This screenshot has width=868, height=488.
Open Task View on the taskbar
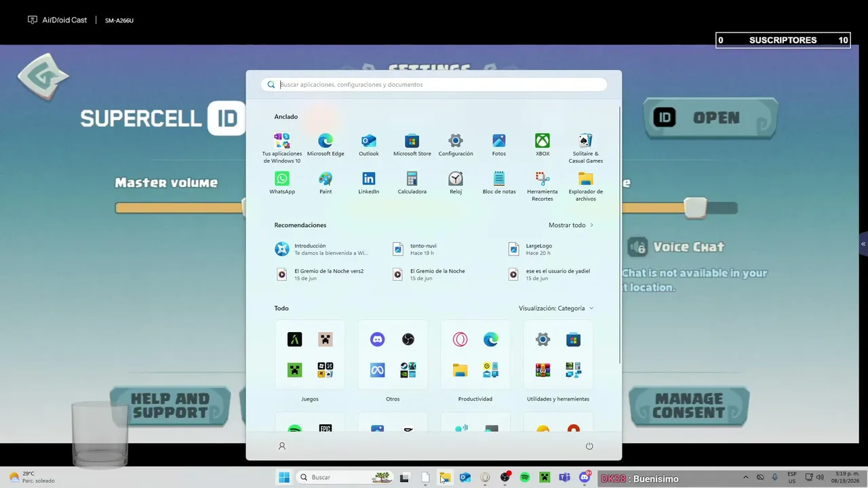(405, 477)
